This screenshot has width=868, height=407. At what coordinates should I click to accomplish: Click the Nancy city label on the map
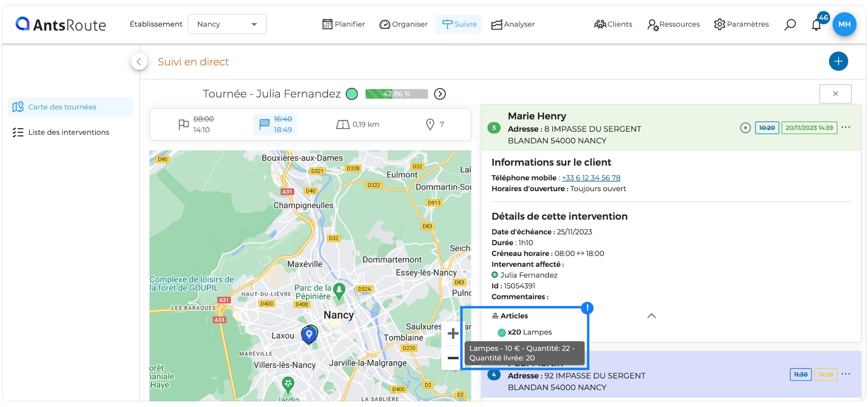tap(339, 315)
